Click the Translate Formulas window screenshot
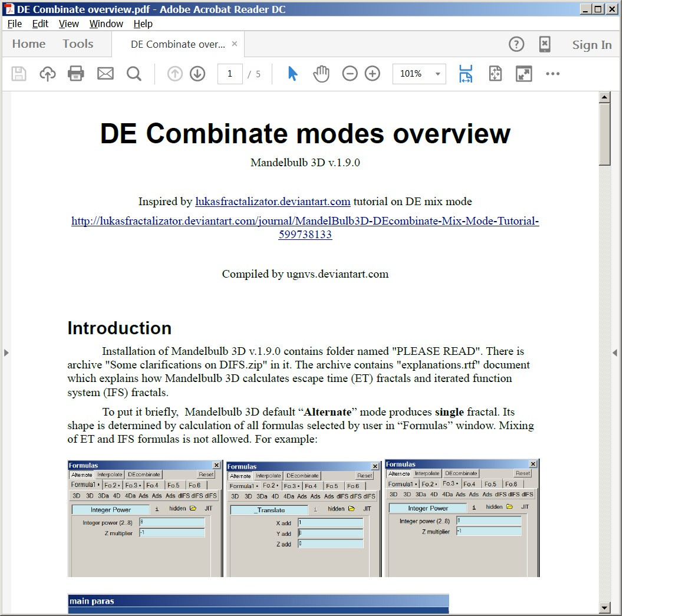 (304, 519)
